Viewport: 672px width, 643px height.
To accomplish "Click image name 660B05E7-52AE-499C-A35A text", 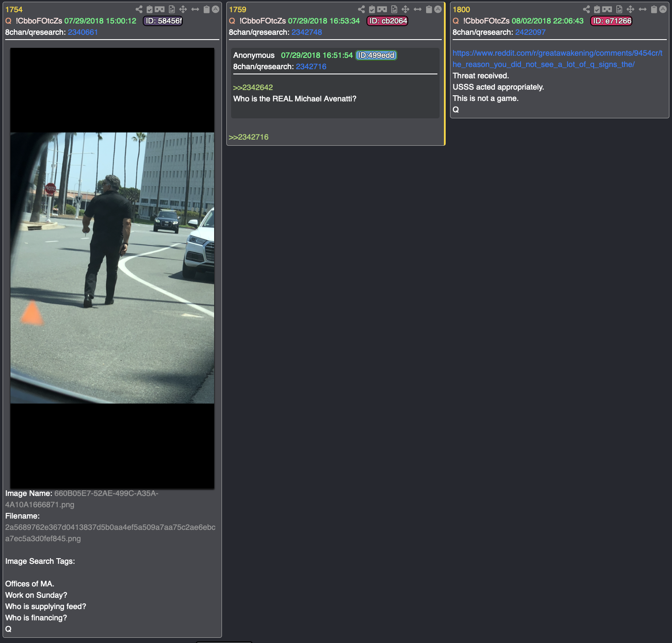I will (x=82, y=499).
